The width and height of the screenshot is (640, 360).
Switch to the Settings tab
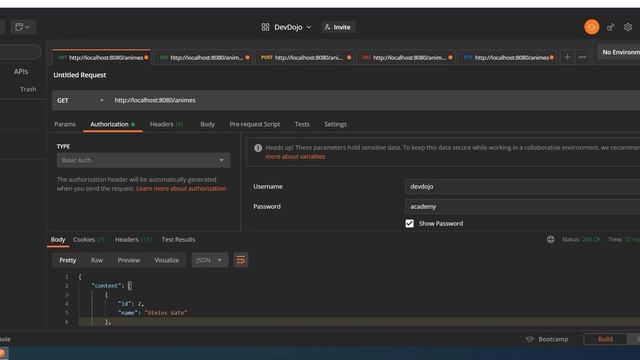click(336, 124)
